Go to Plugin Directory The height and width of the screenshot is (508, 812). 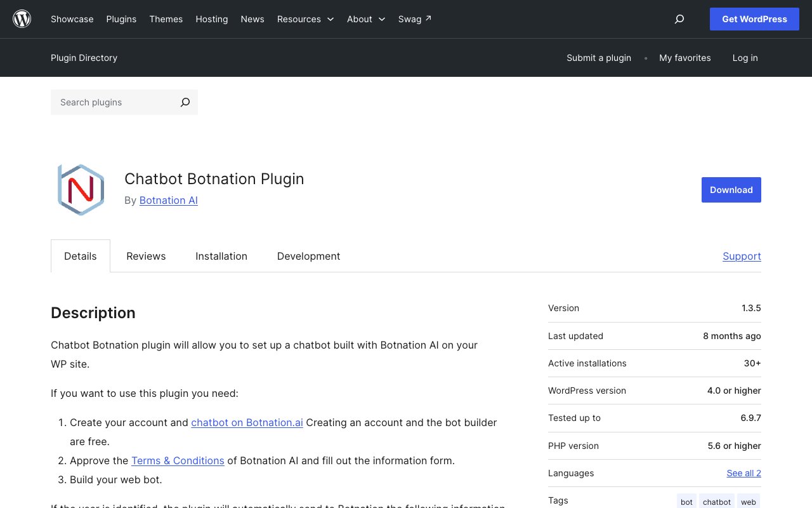[84, 58]
